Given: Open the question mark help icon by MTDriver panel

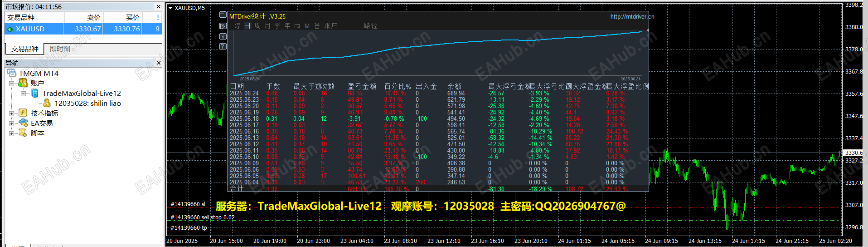Looking at the screenshot, I should tap(223, 46).
